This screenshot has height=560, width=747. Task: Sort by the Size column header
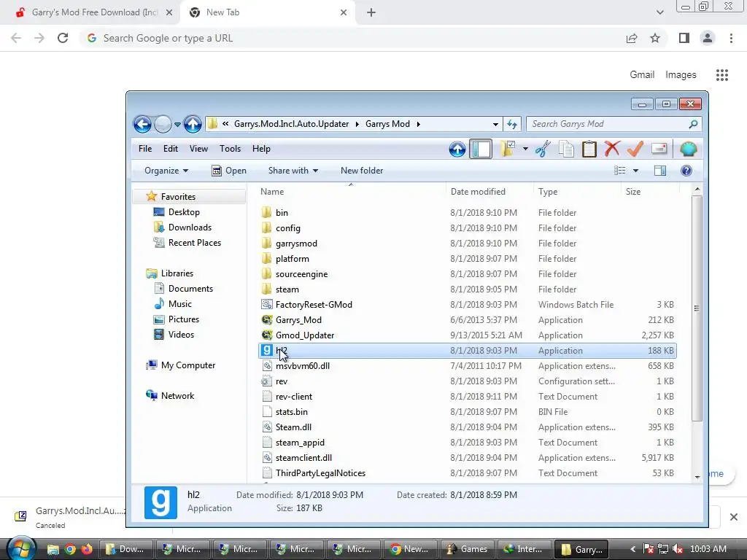632,192
